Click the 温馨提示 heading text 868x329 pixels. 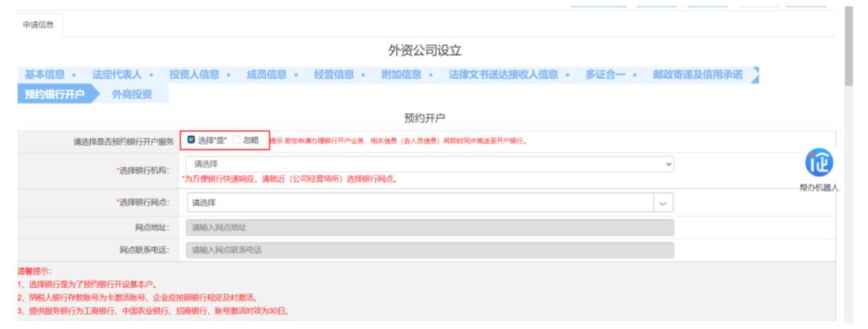pyautogui.click(x=35, y=271)
